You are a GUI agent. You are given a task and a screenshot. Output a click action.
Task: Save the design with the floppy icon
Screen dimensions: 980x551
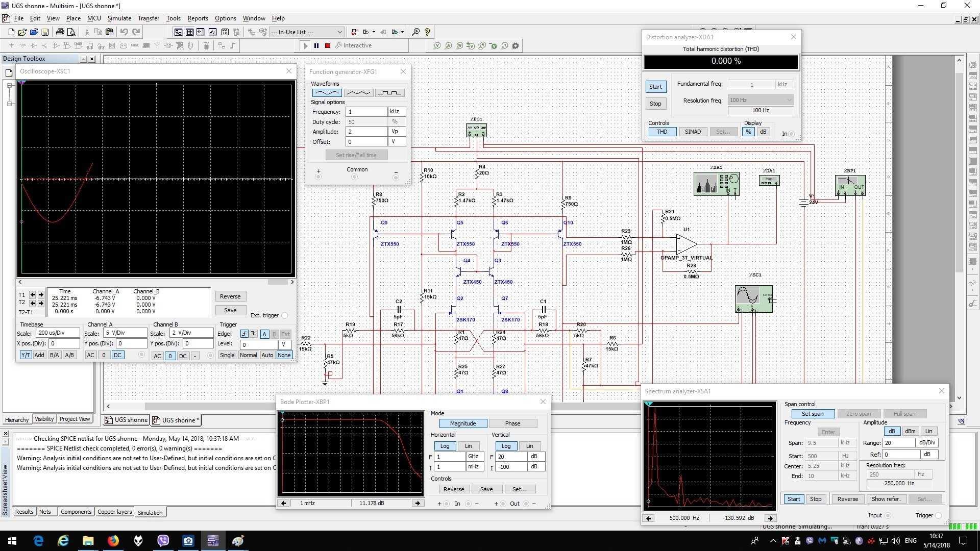pyautogui.click(x=45, y=32)
